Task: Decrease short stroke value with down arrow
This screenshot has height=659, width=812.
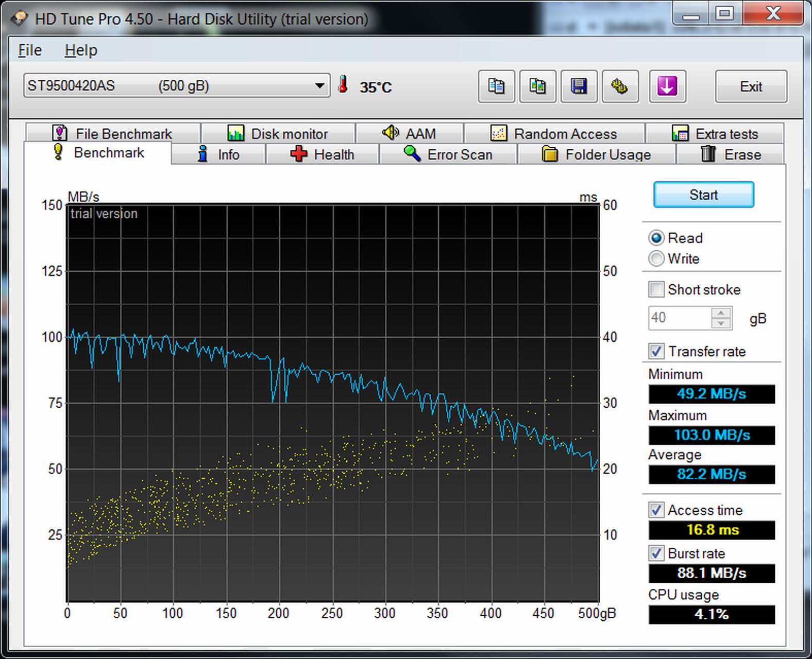Action: (721, 323)
